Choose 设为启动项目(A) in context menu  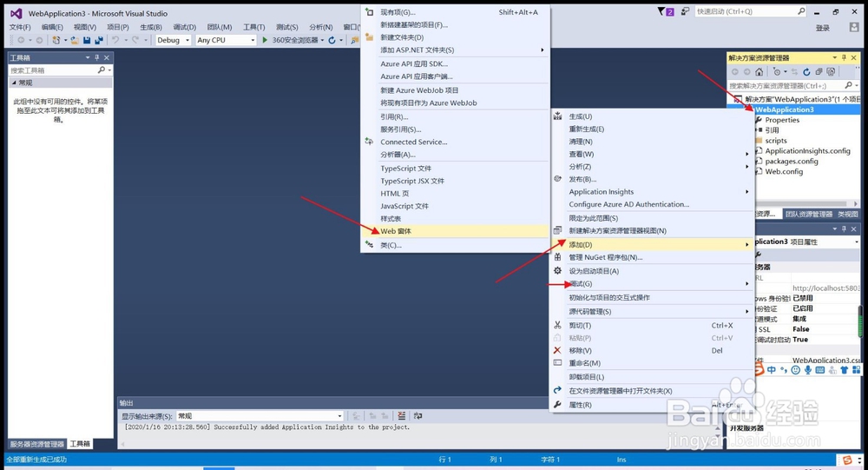coord(652,271)
